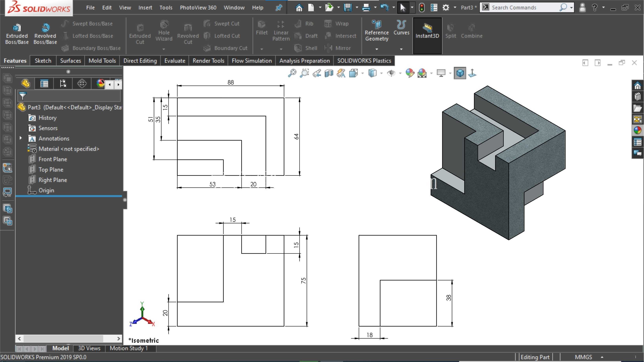The height and width of the screenshot is (362, 644).
Task: Open the Tools menu
Action: coord(166,7)
